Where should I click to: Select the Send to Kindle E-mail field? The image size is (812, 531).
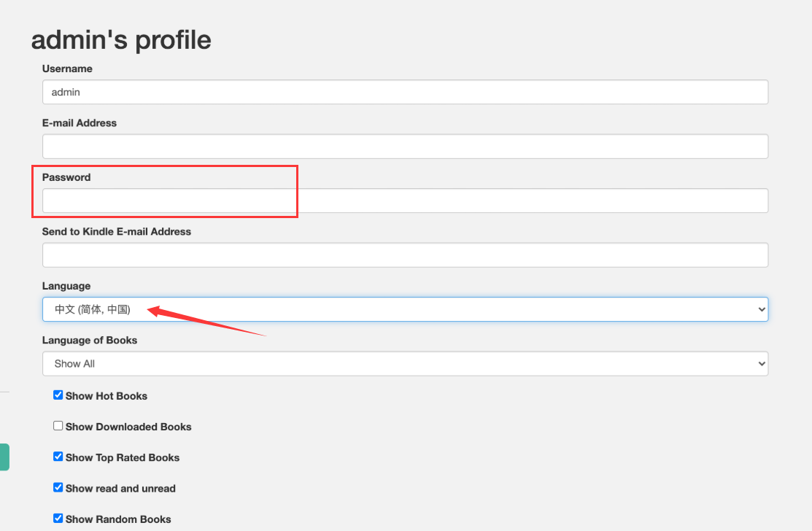405,255
